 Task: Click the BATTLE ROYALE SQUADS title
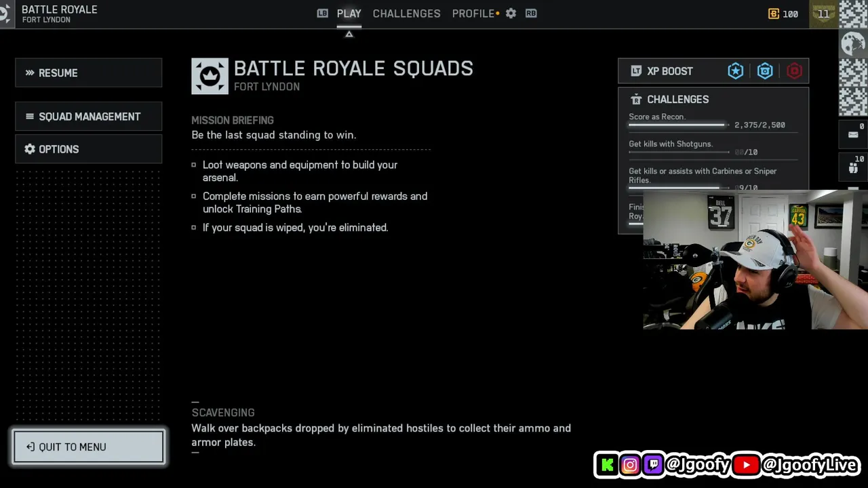353,68
